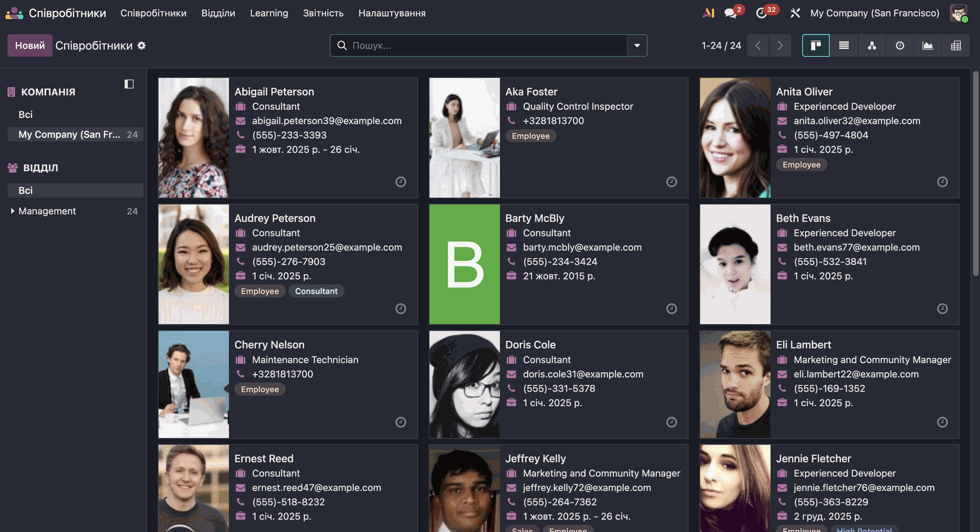This screenshot has width=980, height=532.
Task: Open the debug tools wrench icon
Action: pos(795,13)
